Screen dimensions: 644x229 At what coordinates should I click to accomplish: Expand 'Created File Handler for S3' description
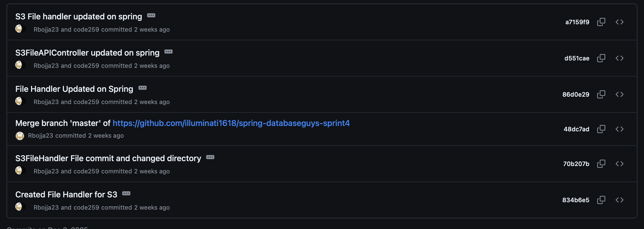[x=126, y=194]
